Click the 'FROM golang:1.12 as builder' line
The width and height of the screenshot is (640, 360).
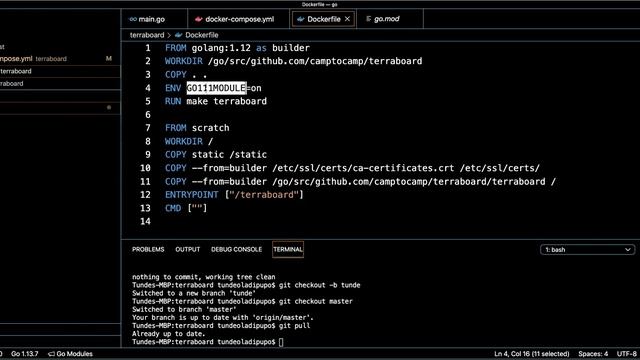coord(237,48)
